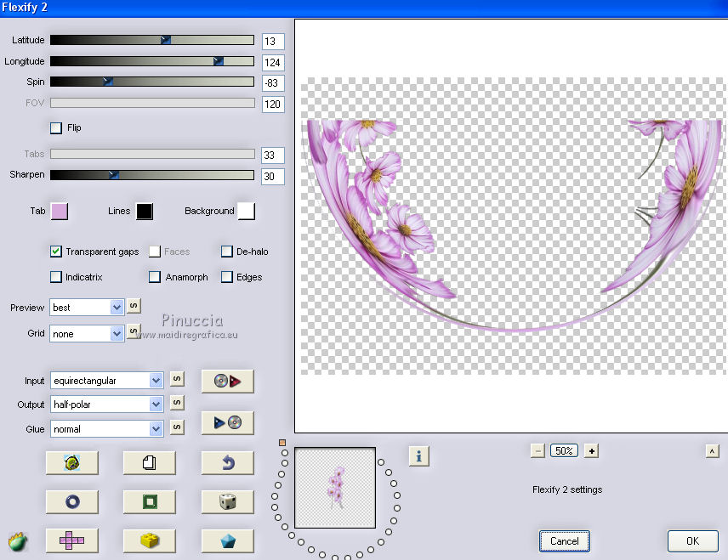Click the load preset disc-and-arrow button

tap(228, 382)
